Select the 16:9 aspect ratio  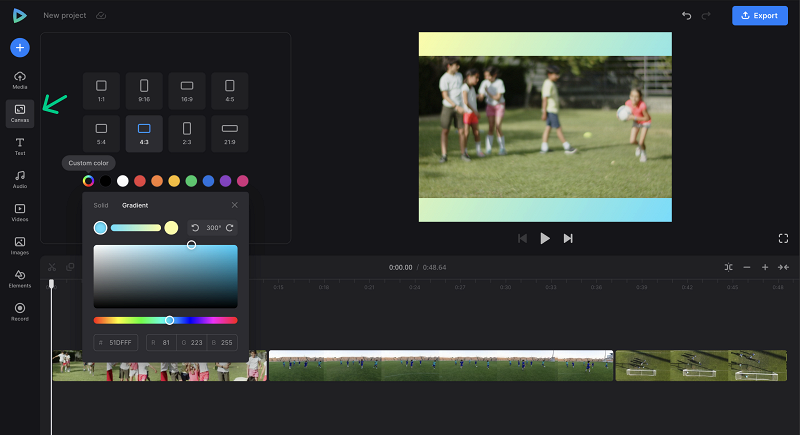tap(187, 91)
